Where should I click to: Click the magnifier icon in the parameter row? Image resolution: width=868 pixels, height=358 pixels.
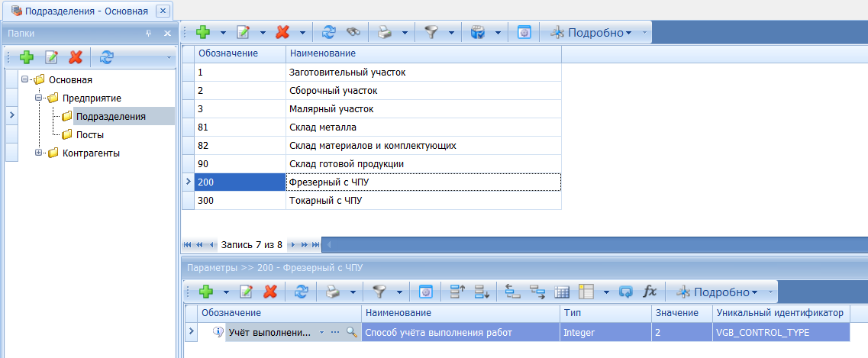pyautogui.click(x=351, y=332)
